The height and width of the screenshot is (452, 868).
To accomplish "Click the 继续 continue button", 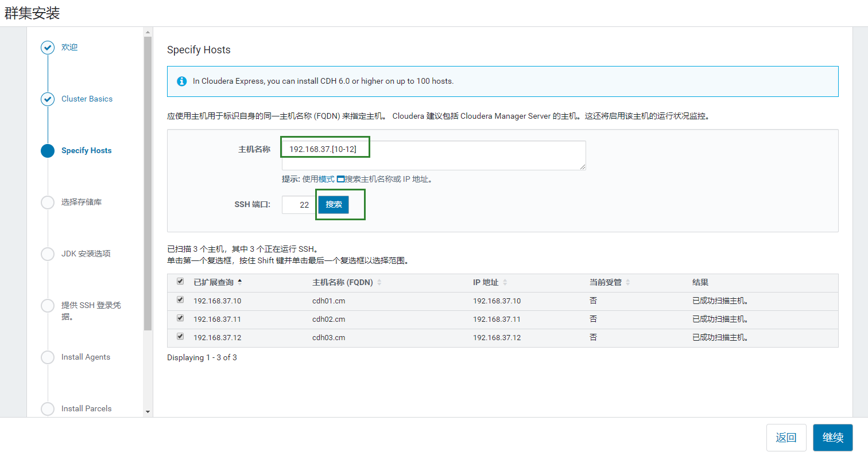I will point(833,438).
